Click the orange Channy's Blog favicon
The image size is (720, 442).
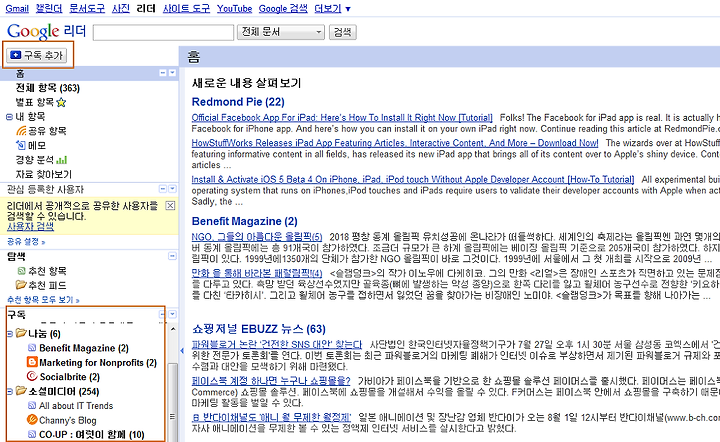tap(32, 420)
